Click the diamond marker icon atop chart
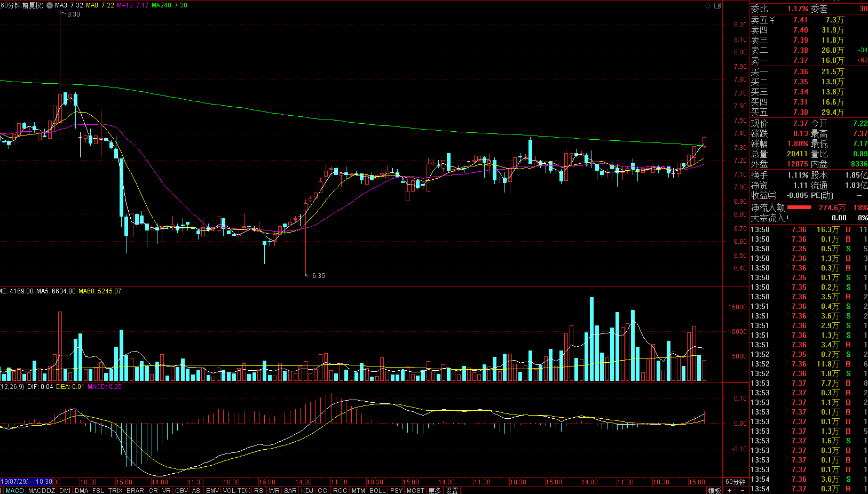The image size is (868, 494). (708, 5)
